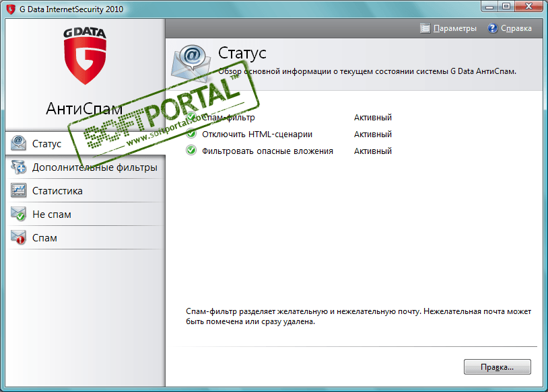Click Активный next to Фильтровать опасные вложения

click(x=372, y=151)
